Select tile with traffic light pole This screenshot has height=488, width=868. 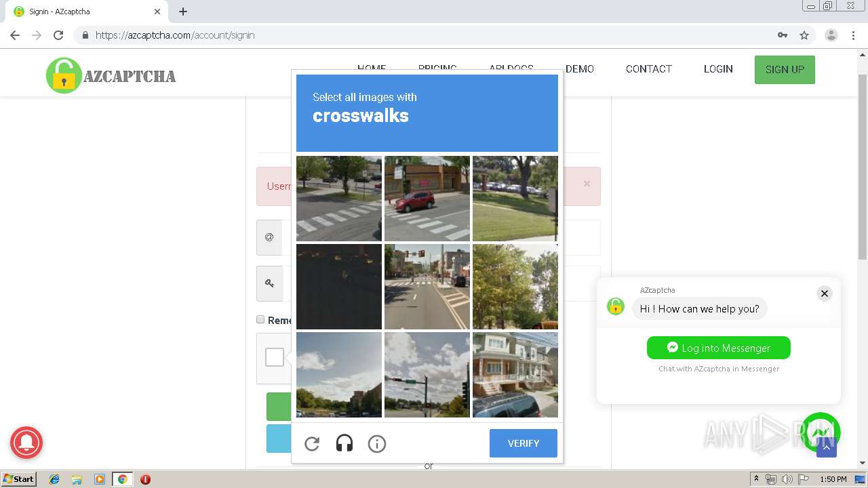(x=427, y=375)
